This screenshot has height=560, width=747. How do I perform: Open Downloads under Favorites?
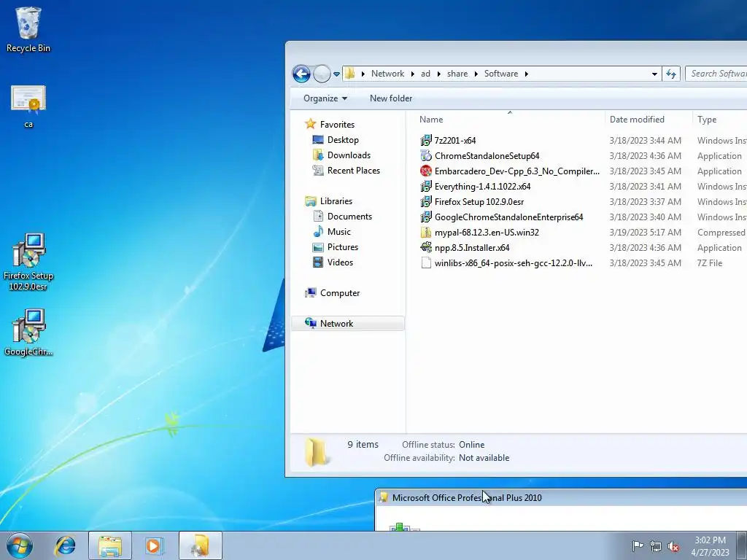coord(349,155)
